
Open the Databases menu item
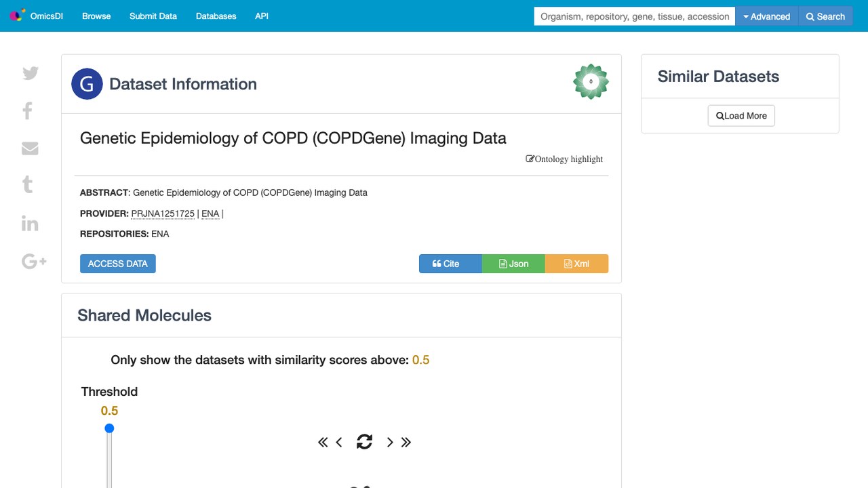click(x=216, y=16)
